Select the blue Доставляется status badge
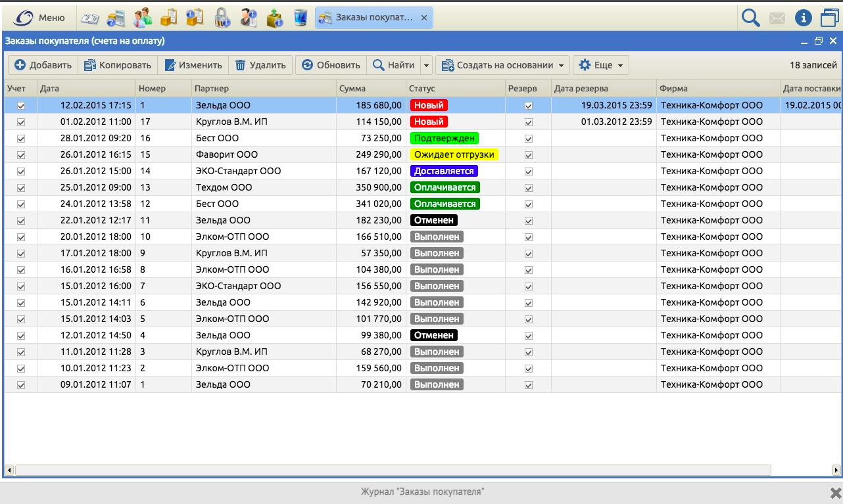The height and width of the screenshot is (504, 843). point(444,171)
